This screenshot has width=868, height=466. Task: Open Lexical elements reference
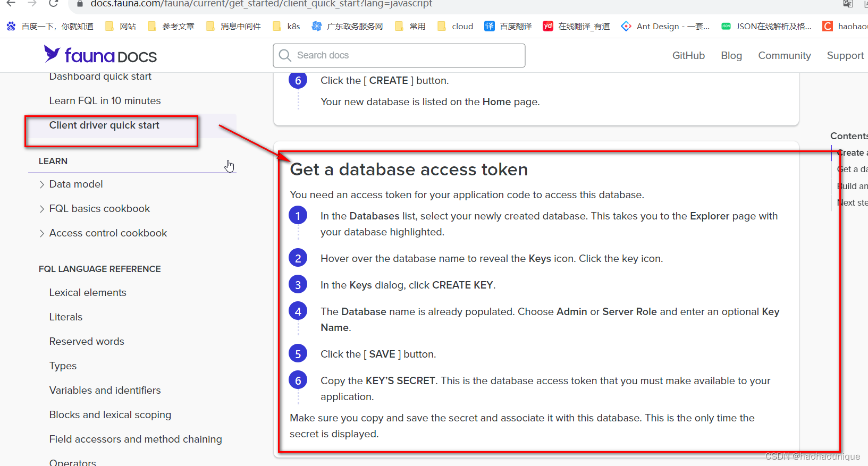(88, 292)
